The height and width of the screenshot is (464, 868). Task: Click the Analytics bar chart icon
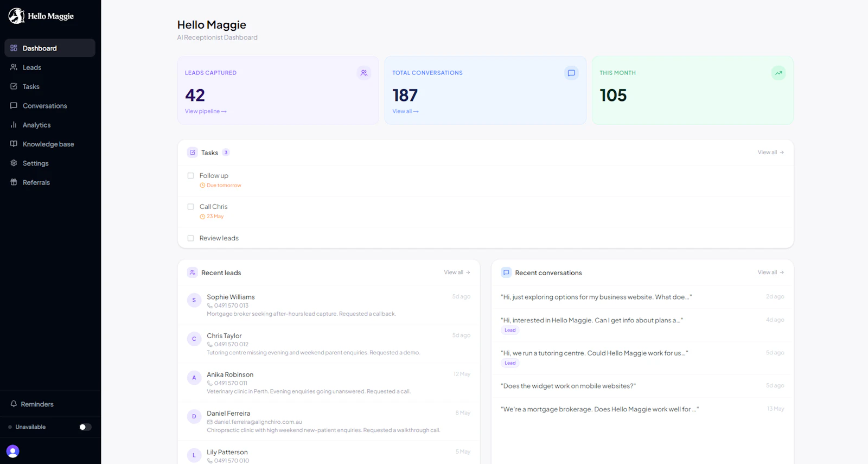[14, 125]
